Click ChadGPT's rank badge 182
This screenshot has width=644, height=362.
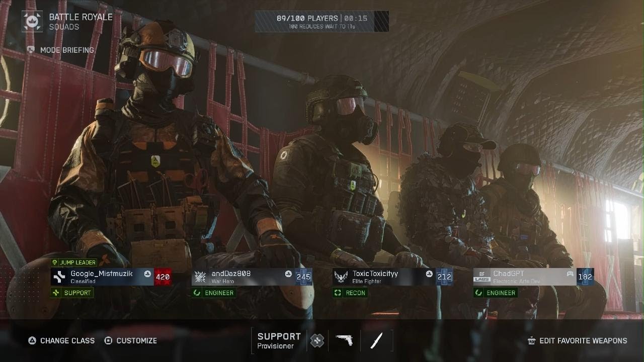point(585,277)
